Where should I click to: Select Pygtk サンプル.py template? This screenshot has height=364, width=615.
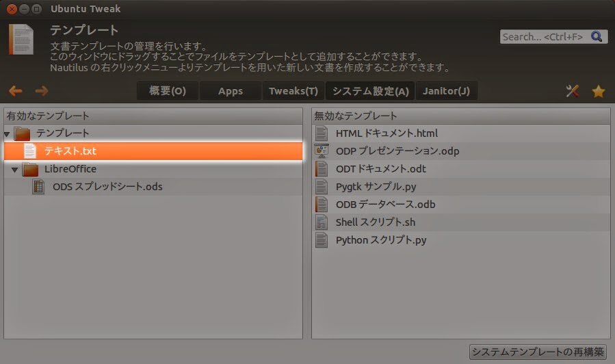point(461,187)
